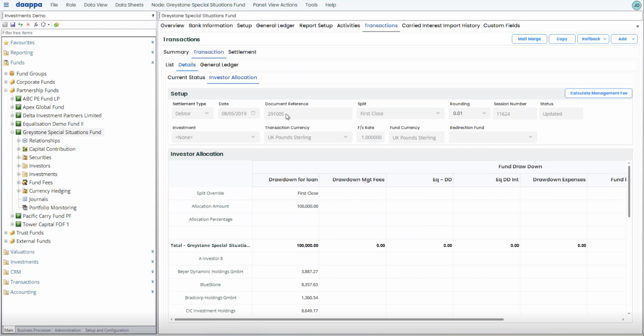Open the Favourites section
The width and height of the screenshot is (644, 336).
pos(22,43)
